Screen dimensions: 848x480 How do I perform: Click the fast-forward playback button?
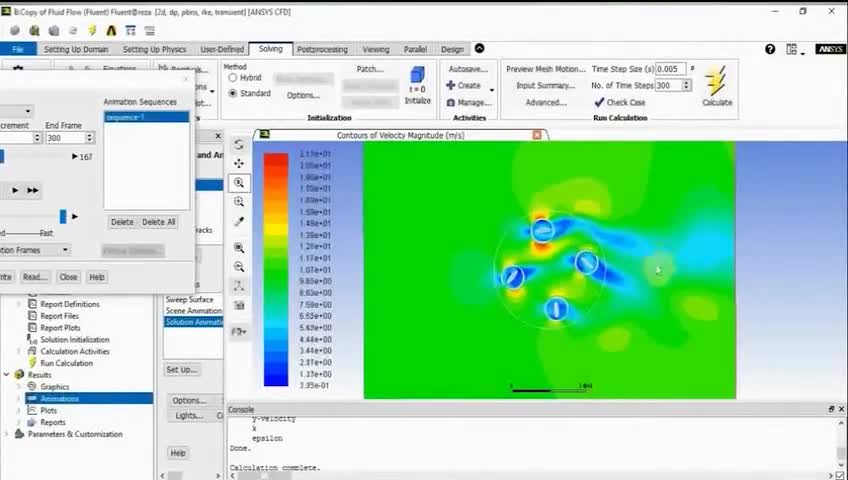click(32, 190)
